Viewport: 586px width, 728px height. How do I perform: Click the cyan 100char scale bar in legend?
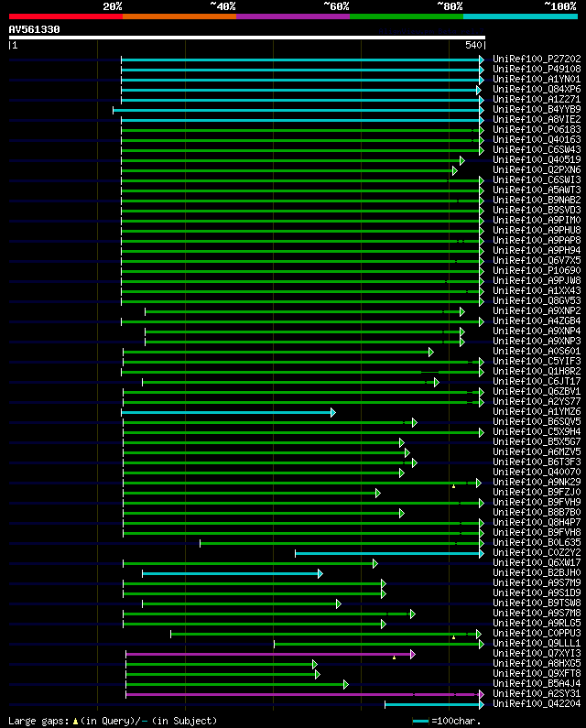click(x=420, y=721)
